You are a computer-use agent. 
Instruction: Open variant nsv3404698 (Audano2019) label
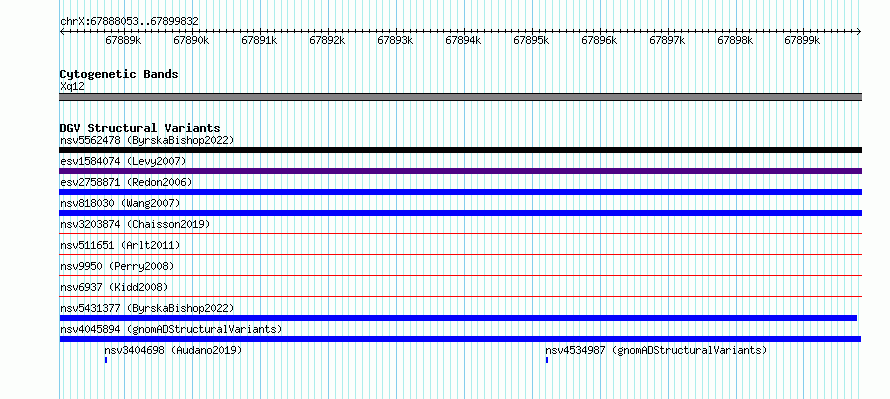[173, 350]
